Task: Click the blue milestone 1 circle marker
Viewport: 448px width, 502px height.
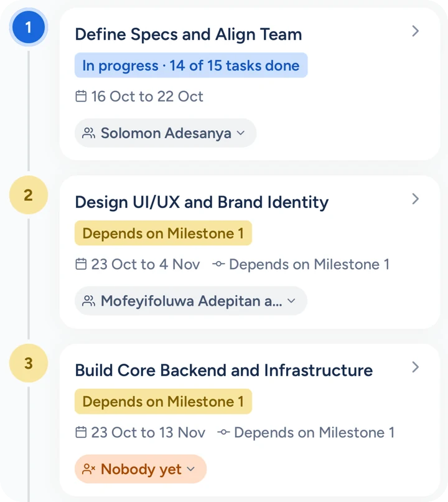Action: tap(29, 27)
